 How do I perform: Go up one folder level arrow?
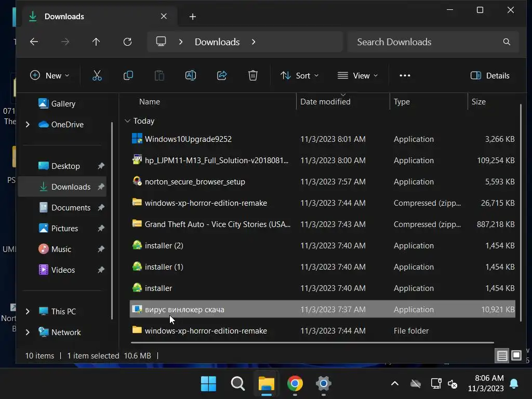[96, 42]
